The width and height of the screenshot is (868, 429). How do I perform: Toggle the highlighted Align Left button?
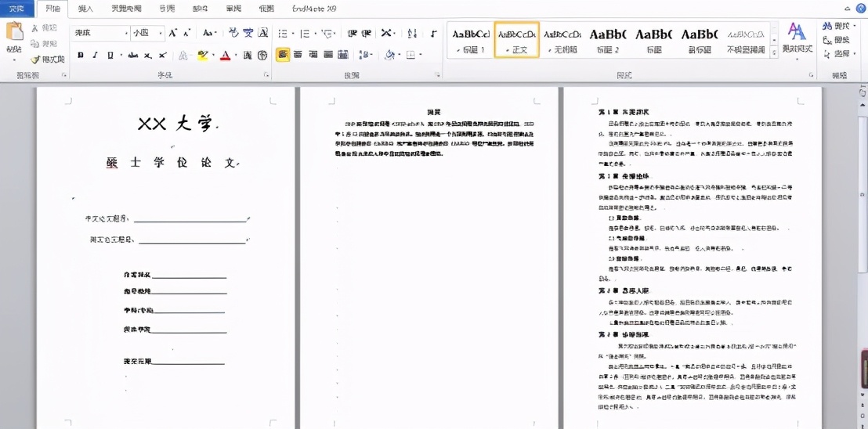point(283,55)
